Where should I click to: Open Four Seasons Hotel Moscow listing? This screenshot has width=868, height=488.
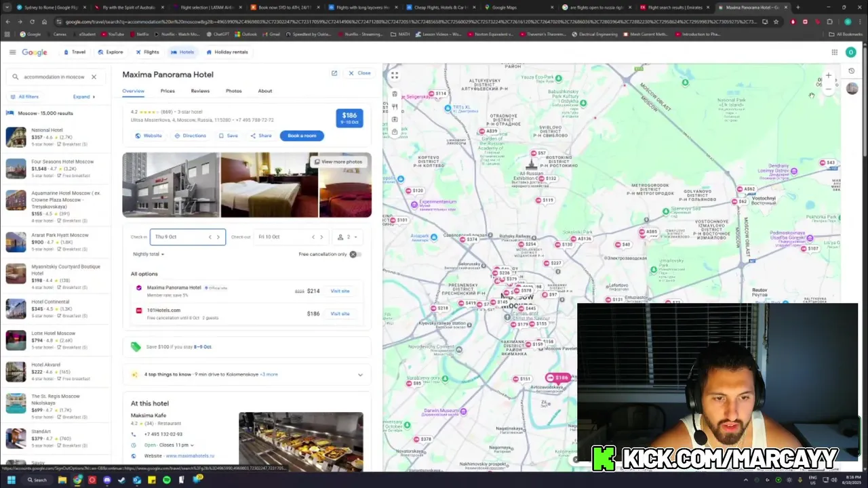pos(56,168)
